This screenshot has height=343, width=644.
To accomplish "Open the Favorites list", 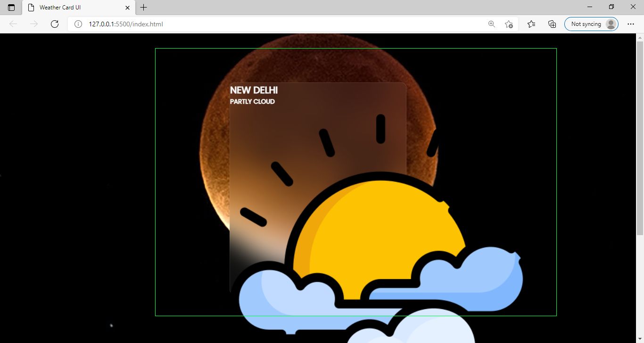I will [x=531, y=24].
